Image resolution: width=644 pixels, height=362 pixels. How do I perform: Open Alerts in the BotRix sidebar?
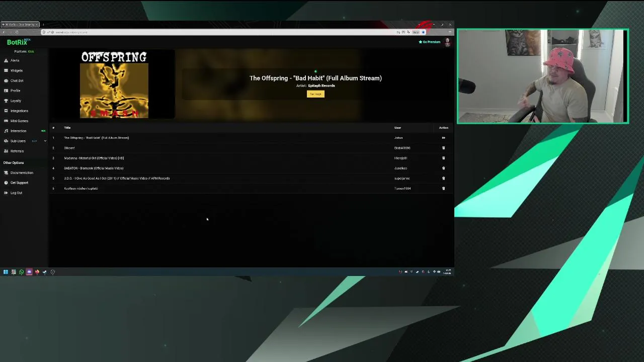pos(15,60)
